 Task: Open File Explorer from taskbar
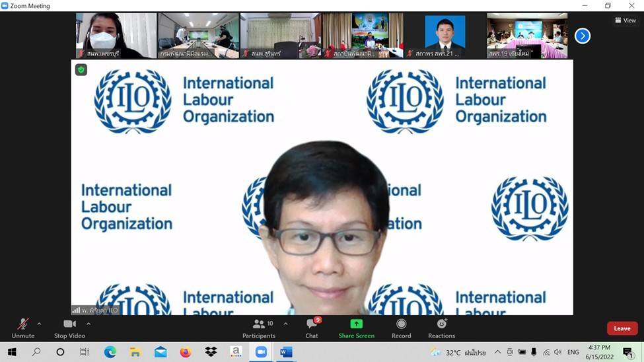pyautogui.click(x=135, y=352)
